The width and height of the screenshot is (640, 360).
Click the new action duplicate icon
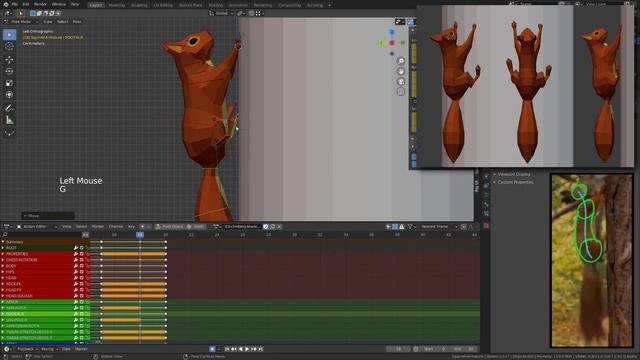click(x=273, y=227)
